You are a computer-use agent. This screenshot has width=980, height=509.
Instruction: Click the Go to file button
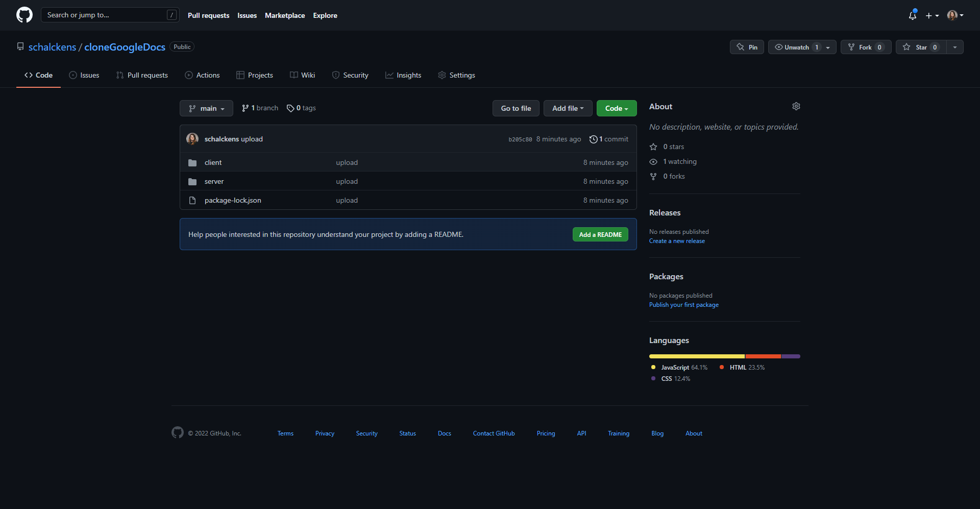pos(516,108)
